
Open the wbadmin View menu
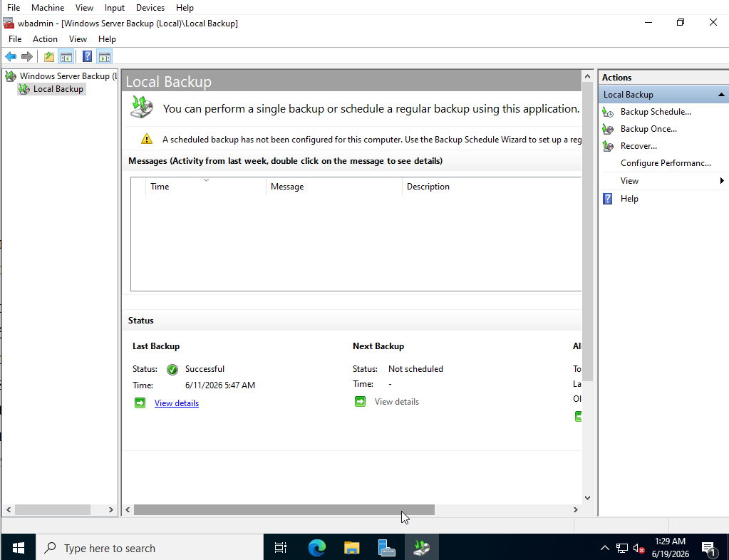(78, 39)
